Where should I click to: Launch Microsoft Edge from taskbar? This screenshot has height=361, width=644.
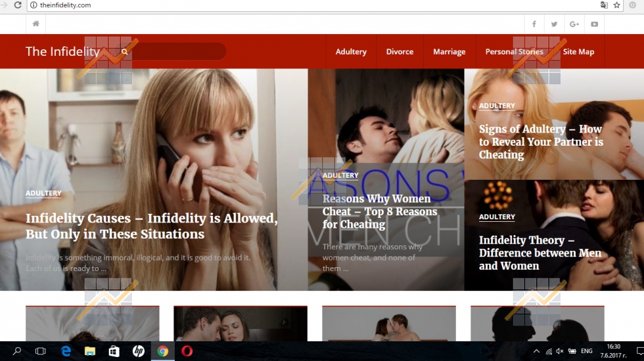pos(66,351)
